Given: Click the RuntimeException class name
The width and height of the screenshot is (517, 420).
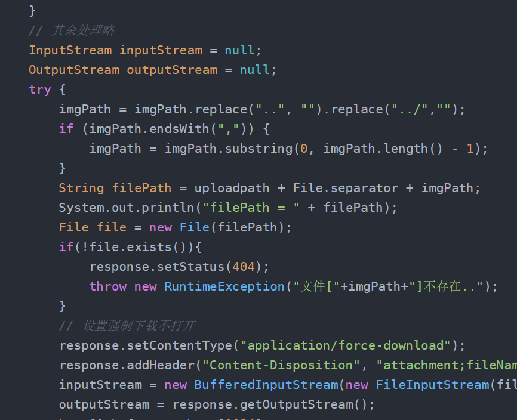Looking at the screenshot, I should [x=224, y=286].
